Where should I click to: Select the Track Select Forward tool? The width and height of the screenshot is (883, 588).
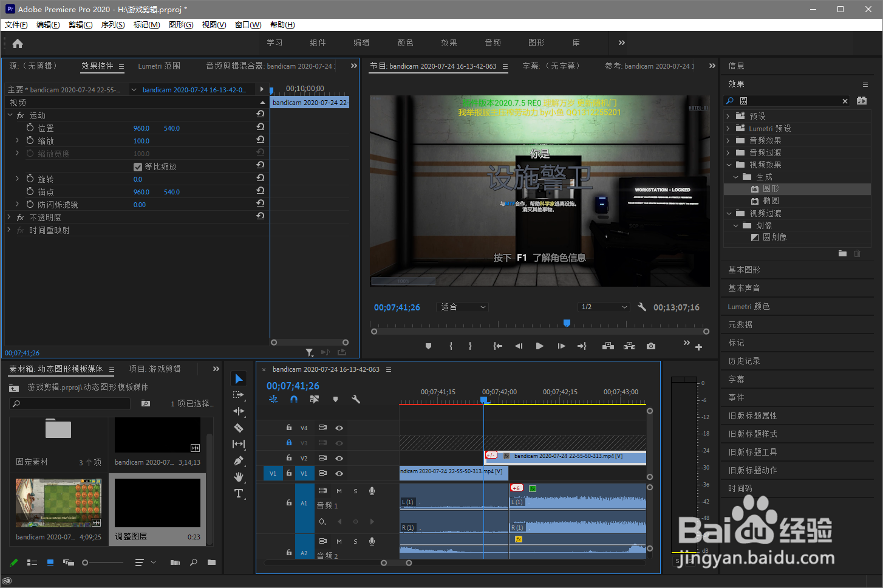239,395
